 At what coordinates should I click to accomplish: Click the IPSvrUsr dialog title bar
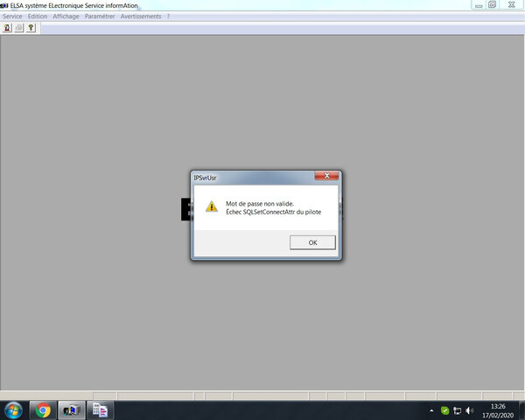click(253, 178)
